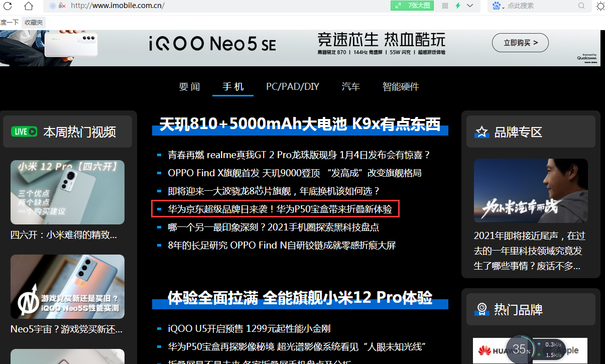Click the site security indicator icon

point(62,6)
